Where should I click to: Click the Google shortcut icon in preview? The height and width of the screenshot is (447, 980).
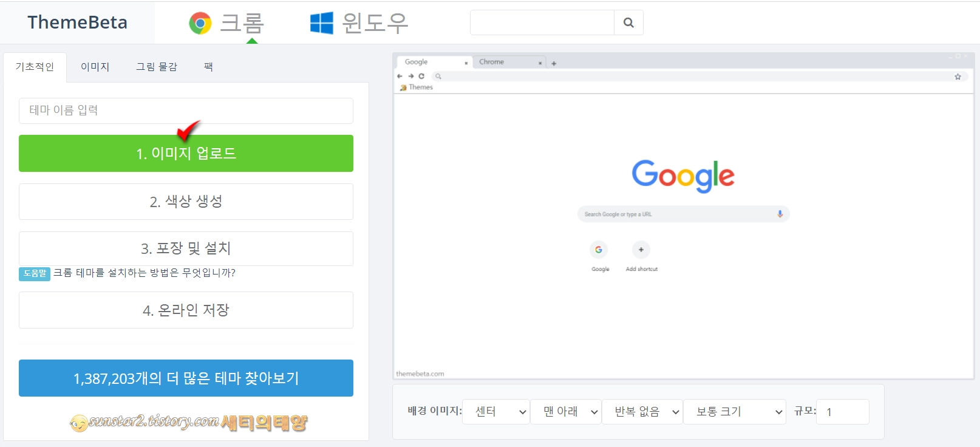click(599, 250)
